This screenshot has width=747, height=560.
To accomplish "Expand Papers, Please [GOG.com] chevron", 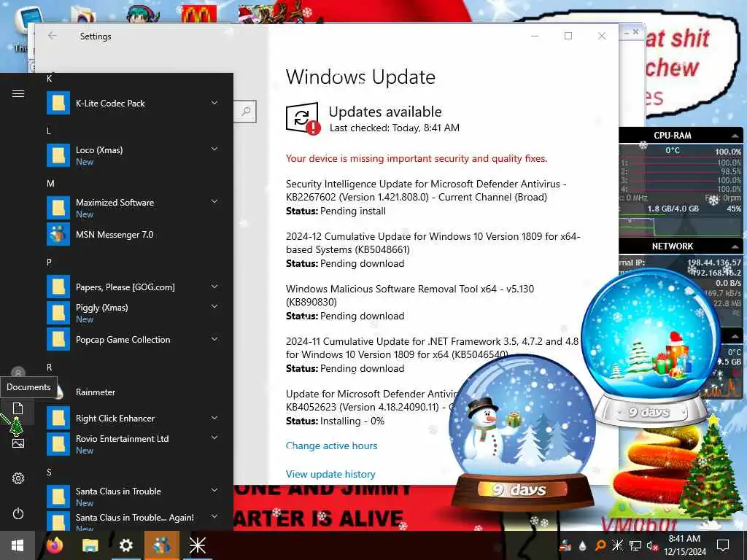I will click(214, 287).
